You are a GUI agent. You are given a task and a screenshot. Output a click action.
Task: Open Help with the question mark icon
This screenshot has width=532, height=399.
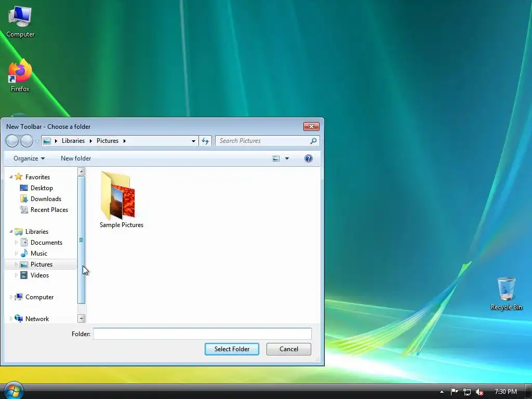[309, 158]
